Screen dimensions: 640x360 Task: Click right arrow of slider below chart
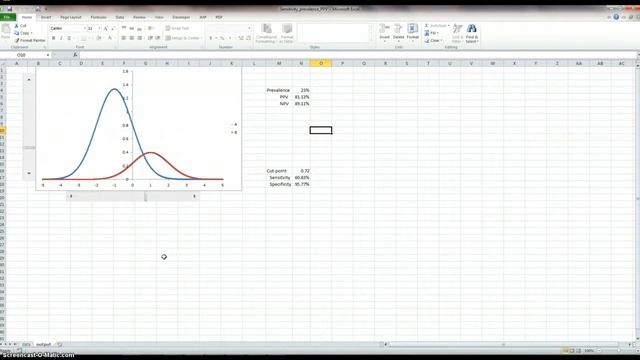pos(194,196)
